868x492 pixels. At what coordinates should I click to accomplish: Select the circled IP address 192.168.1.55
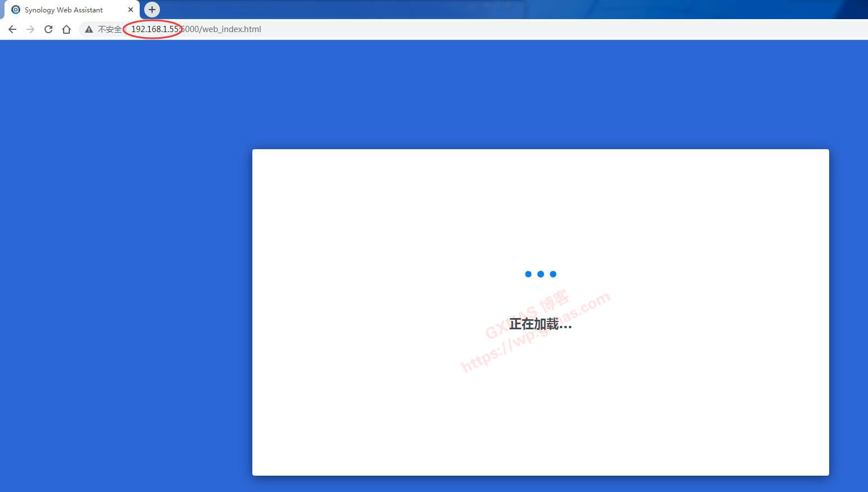tap(153, 29)
